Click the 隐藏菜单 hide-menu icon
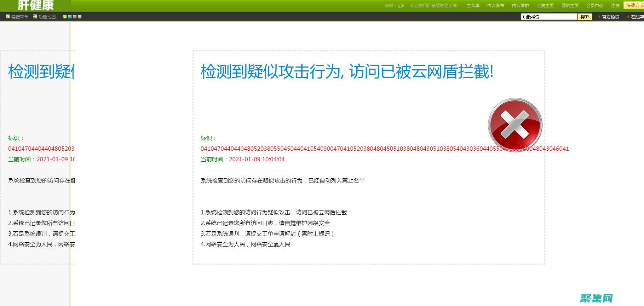644x306 pixels. pos(7,17)
